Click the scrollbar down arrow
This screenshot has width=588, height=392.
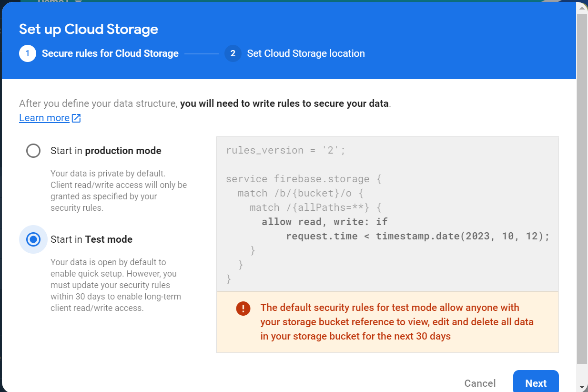[x=582, y=387]
